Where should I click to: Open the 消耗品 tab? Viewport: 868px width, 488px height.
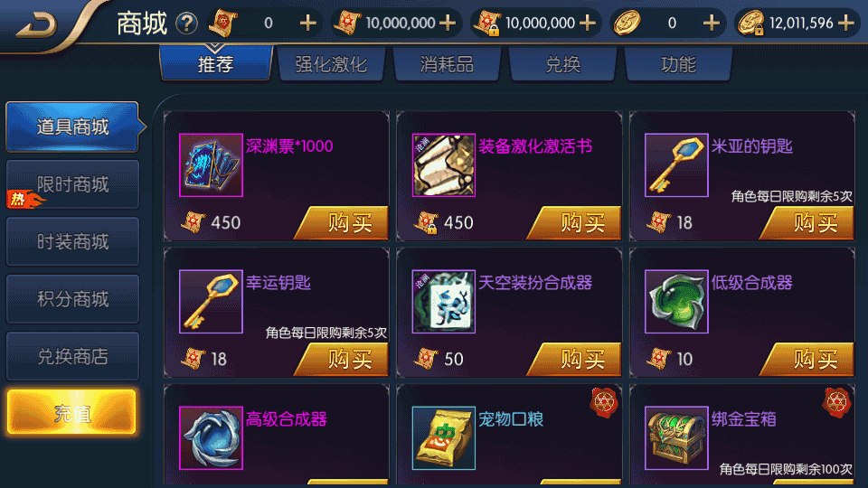pyautogui.click(x=447, y=64)
